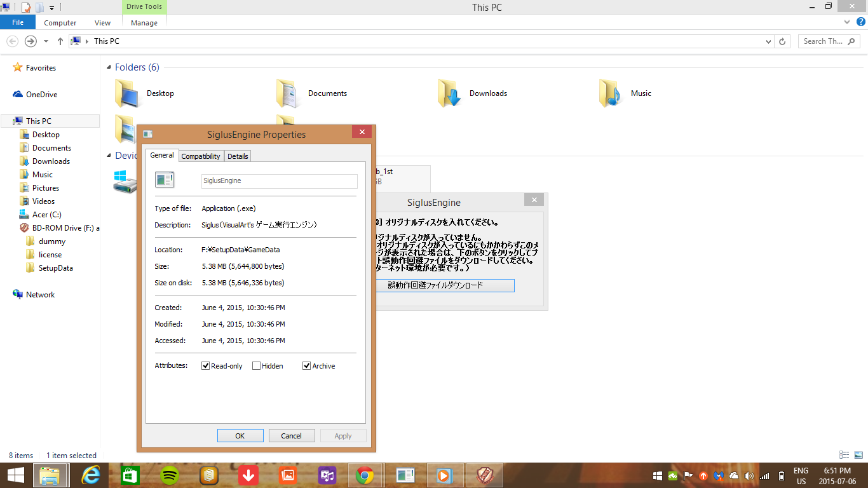Expand the address bar history dropdown

click(769, 41)
